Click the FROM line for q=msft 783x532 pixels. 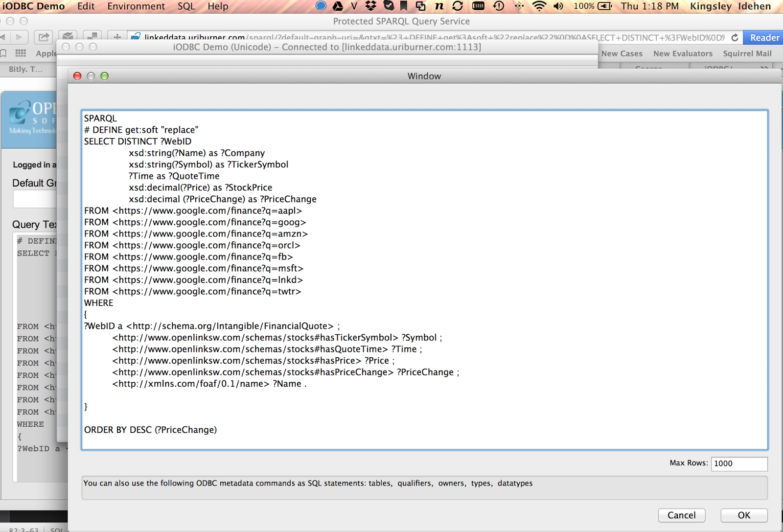[194, 269]
